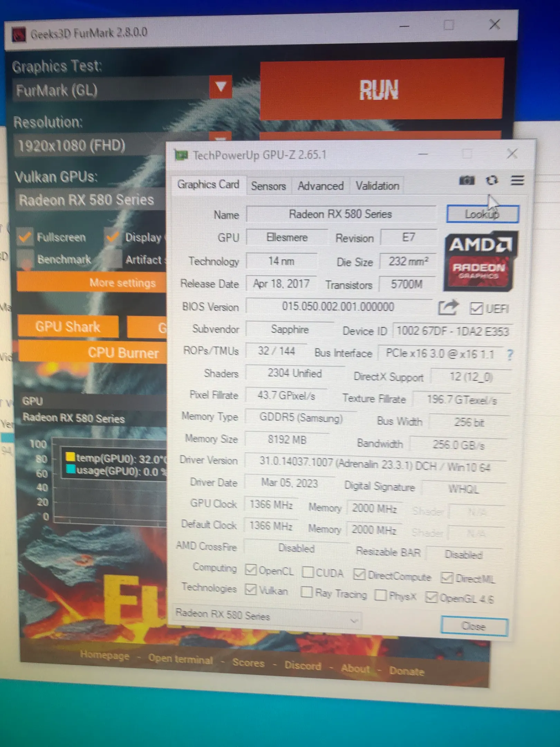Minimize the GPU-Z window
The width and height of the screenshot is (560, 747).
[423, 154]
